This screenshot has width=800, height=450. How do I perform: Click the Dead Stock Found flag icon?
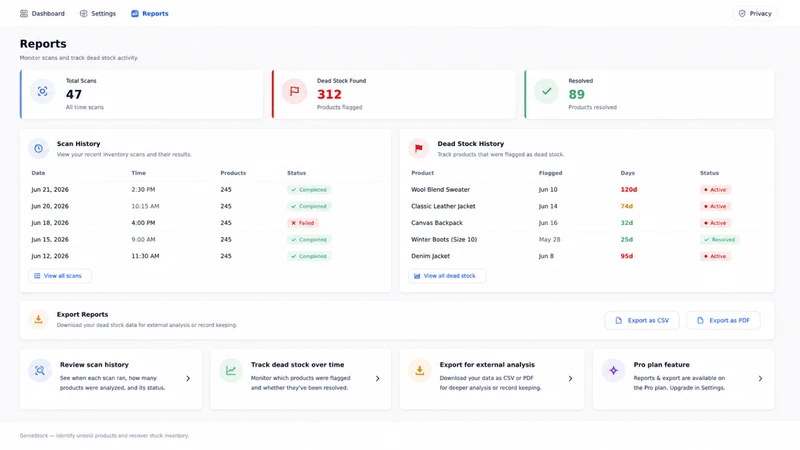[294, 91]
